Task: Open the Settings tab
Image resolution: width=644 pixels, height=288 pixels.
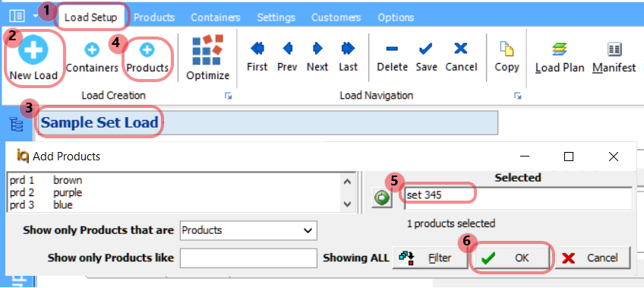Action: point(276,17)
